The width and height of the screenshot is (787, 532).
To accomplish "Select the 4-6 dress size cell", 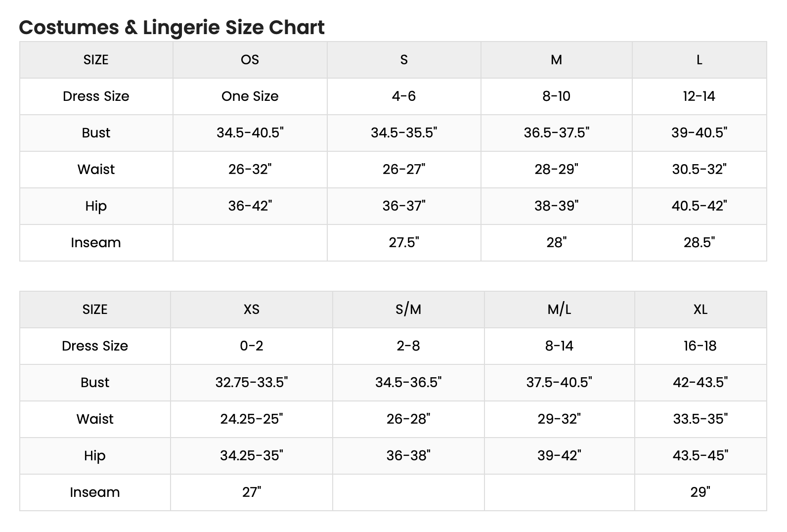I will (x=403, y=96).
